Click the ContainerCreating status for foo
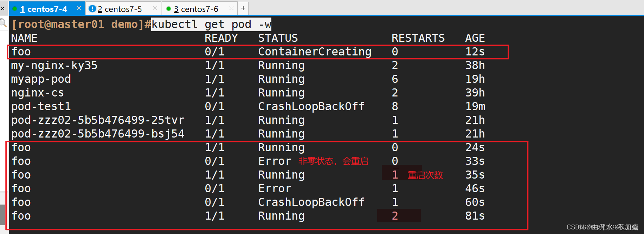Viewport: 644px width, 234px height. pos(315,52)
